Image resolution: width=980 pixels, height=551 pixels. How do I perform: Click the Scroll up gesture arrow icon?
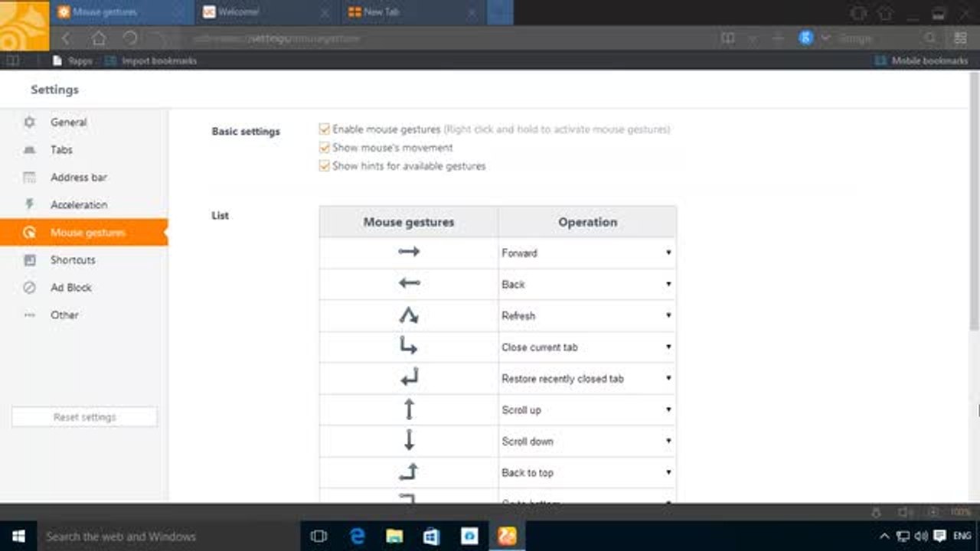409,409
